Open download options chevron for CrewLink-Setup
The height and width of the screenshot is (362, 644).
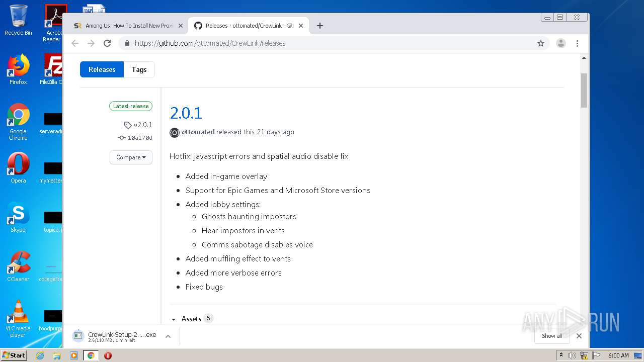(168, 336)
